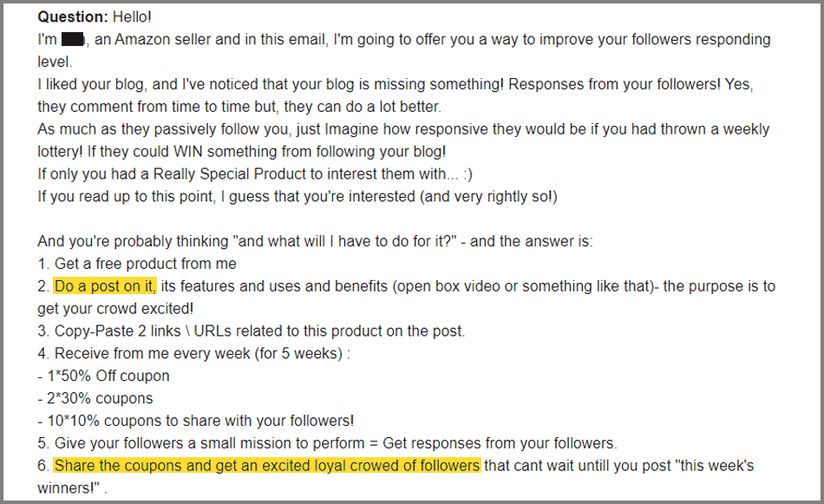Click the blacked-out redacted name
This screenshot has width=824, height=504.
tap(73, 39)
